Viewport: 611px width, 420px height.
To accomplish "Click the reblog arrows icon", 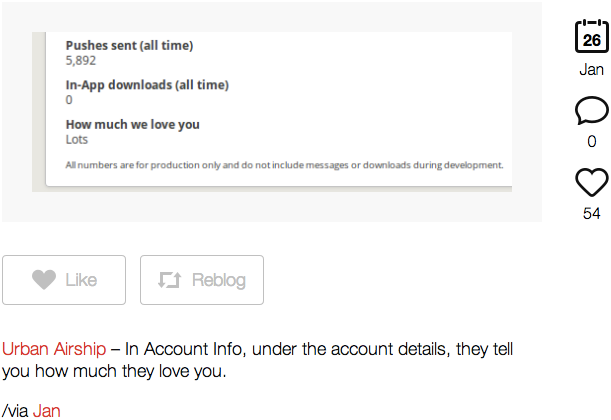I will click(x=170, y=280).
